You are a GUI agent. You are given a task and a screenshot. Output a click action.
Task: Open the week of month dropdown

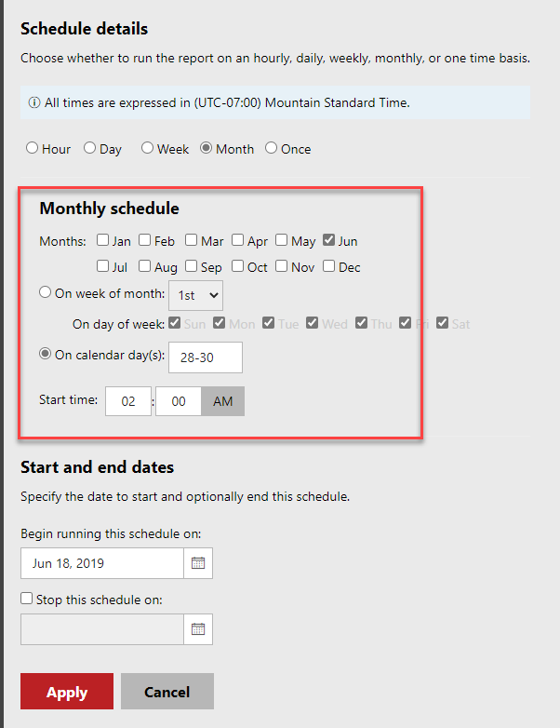pyautogui.click(x=195, y=295)
